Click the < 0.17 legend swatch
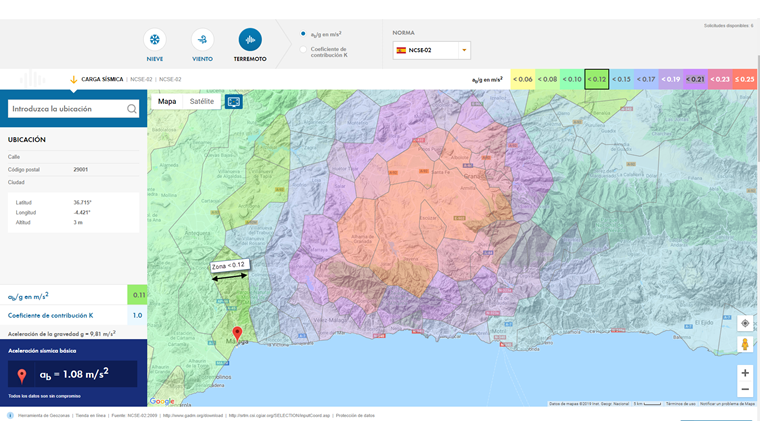The image size is (760, 439). tap(646, 79)
